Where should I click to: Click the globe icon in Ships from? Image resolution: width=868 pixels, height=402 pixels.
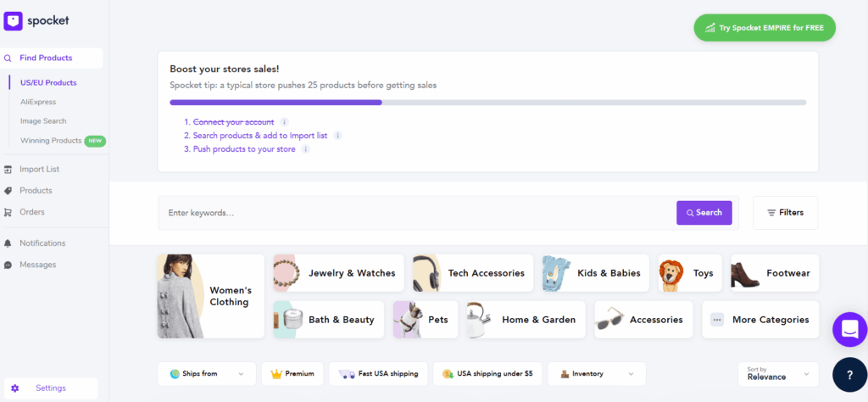[x=175, y=374]
